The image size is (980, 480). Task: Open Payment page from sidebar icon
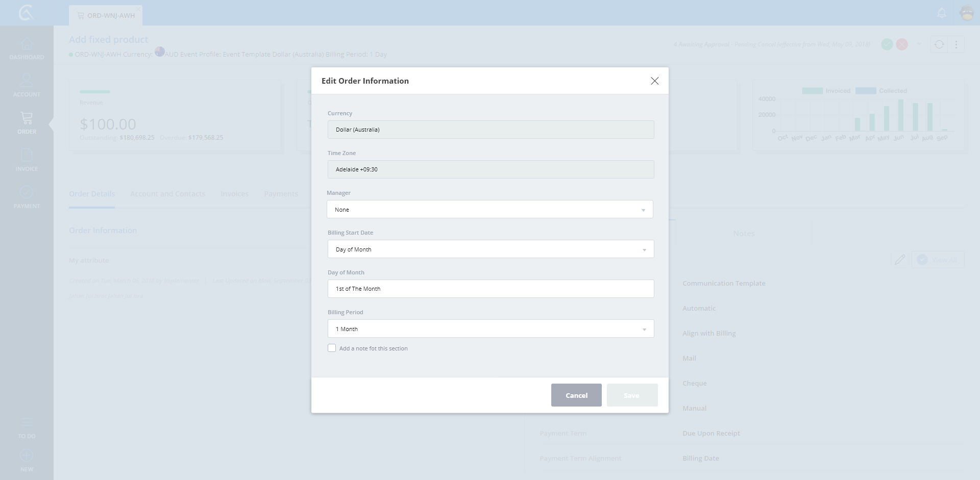point(27,192)
